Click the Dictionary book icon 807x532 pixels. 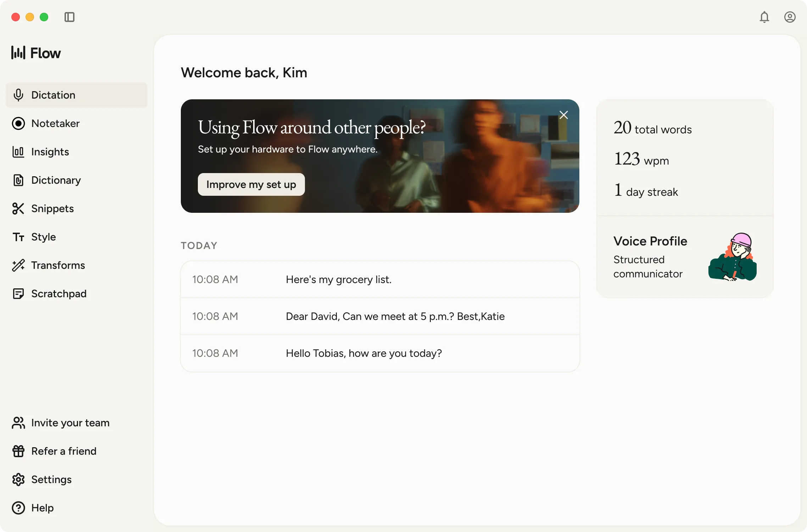[x=18, y=180]
